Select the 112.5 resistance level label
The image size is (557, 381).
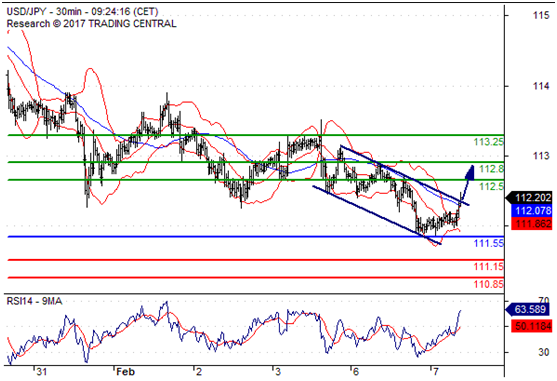tap(492, 186)
